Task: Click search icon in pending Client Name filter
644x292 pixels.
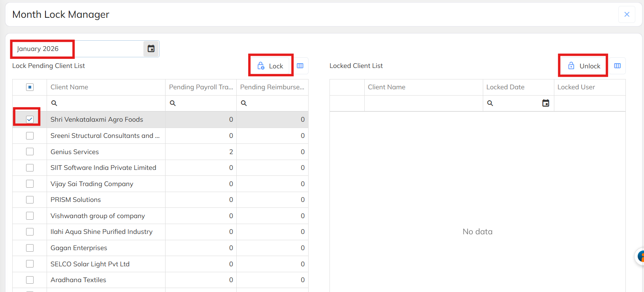Action: pos(54,103)
